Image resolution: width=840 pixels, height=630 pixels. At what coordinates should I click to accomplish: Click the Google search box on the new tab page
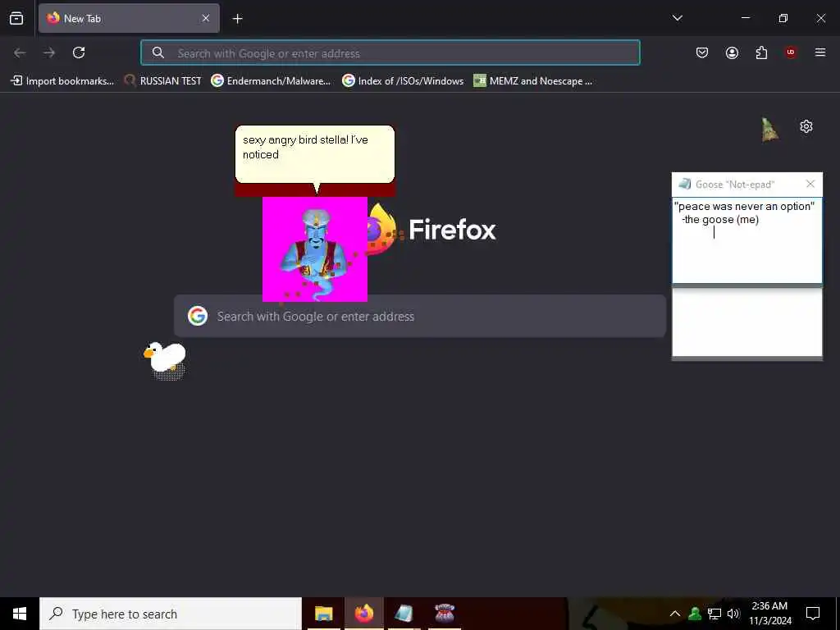pyautogui.click(x=420, y=316)
